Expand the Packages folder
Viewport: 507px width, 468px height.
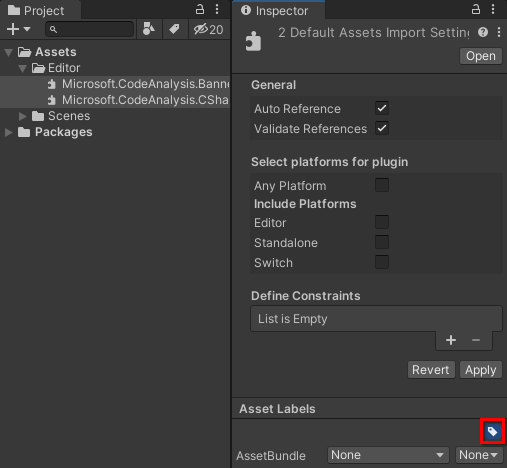pos(9,132)
